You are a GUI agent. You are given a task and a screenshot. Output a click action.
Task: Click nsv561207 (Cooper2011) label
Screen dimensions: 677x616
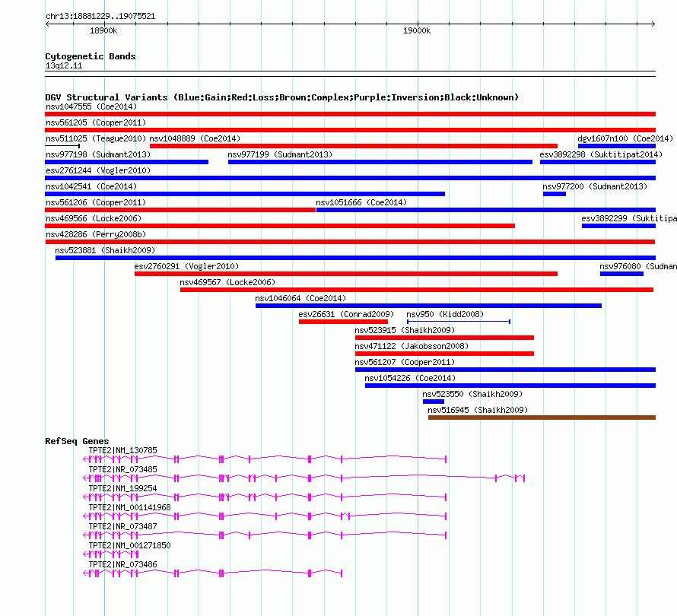pyautogui.click(x=405, y=362)
